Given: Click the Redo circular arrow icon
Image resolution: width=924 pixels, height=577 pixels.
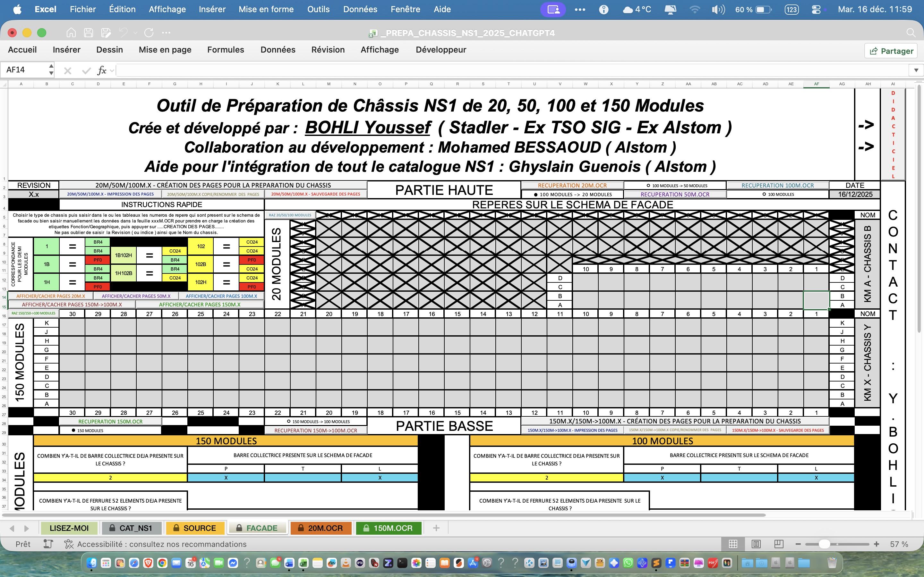Looking at the screenshot, I should [x=149, y=33].
